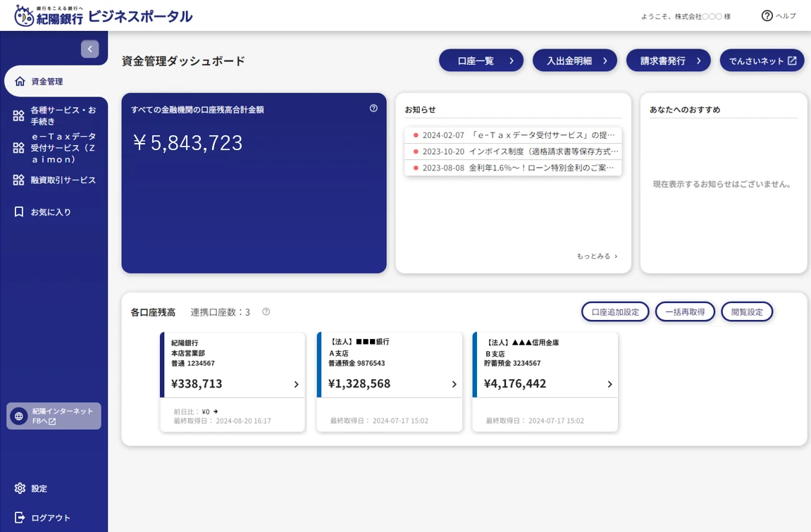Click the 紀陽銀行 ビジネスポータル logo

pyautogui.click(x=104, y=16)
